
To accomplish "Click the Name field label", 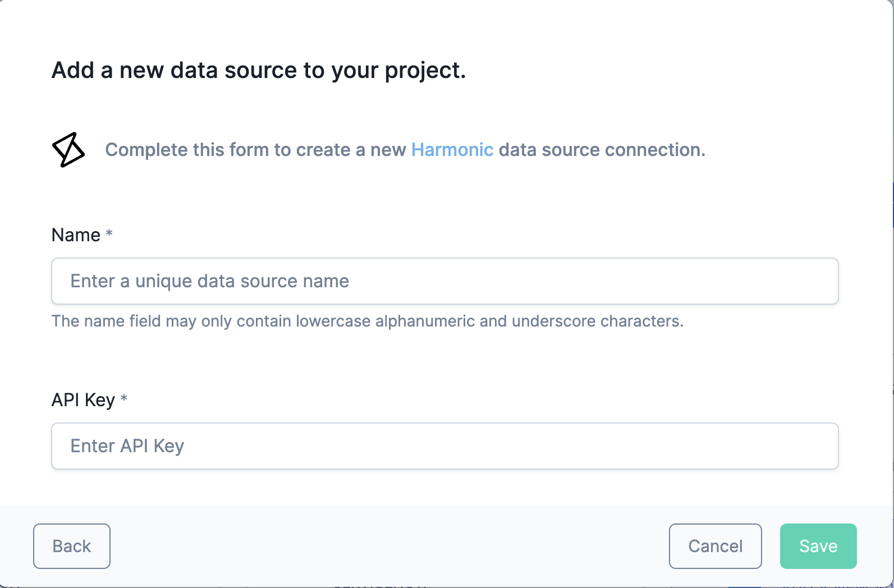I will click(76, 235).
